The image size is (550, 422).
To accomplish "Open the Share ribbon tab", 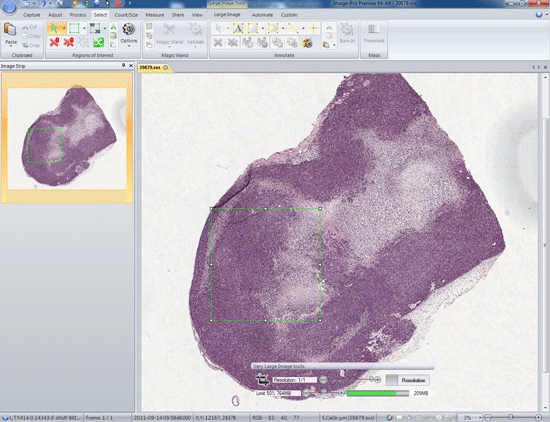I will coord(178,15).
